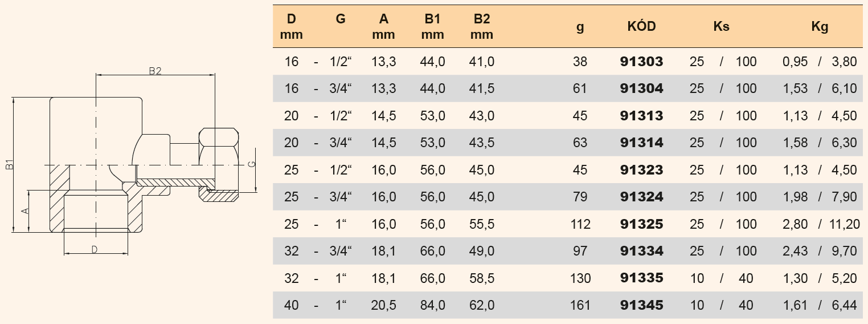Screen dimensions: 868x324
Task: Click the B2 dimension label in the drawing
Action: (x=155, y=71)
